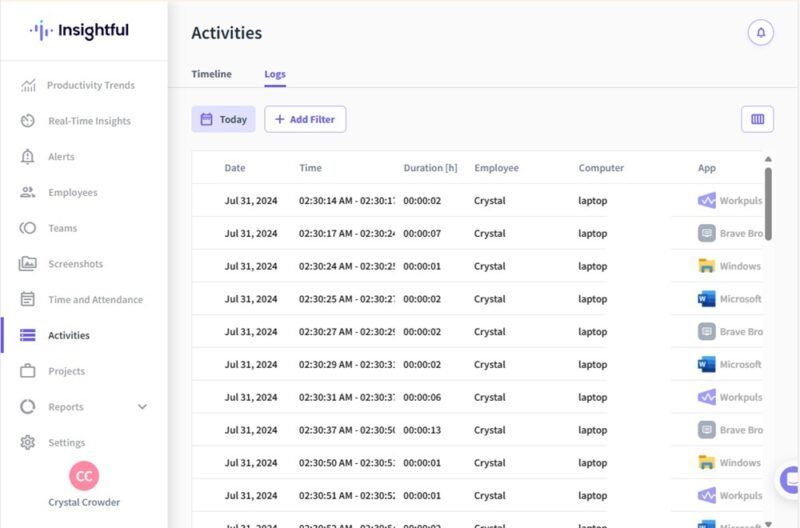Open the Employees people icon
The width and height of the screenshot is (800, 528).
(x=28, y=192)
